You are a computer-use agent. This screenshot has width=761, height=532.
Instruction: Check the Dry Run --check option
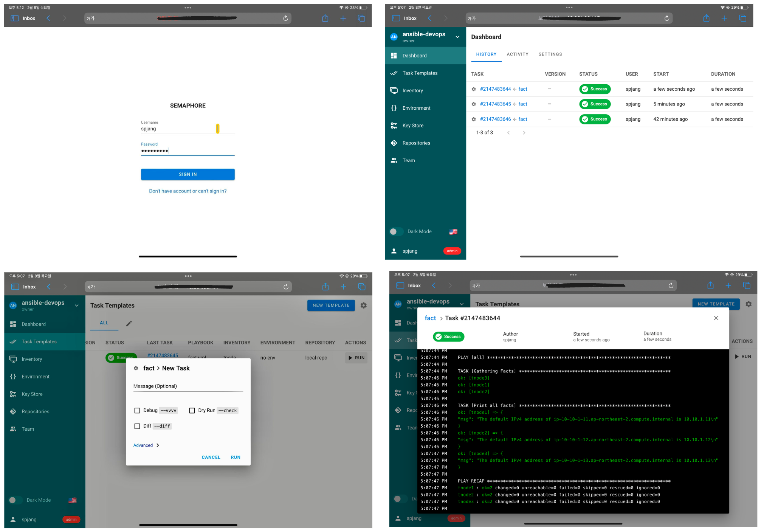pyautogui.click(x=192, y=410)
